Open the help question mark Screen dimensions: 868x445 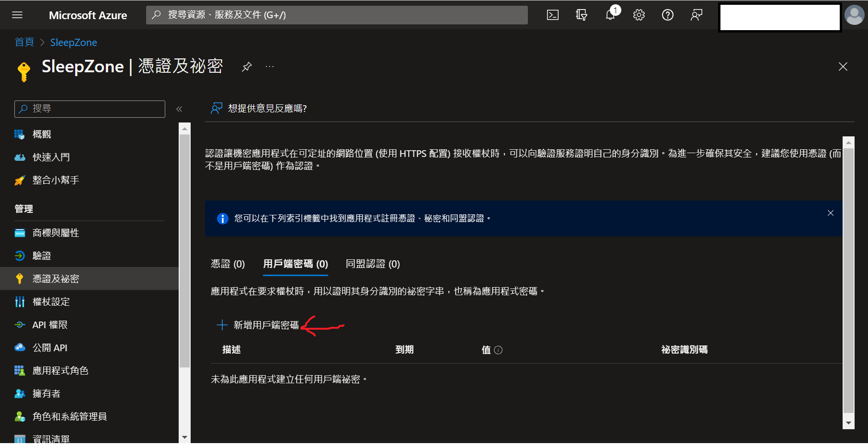tap(668, 15)
